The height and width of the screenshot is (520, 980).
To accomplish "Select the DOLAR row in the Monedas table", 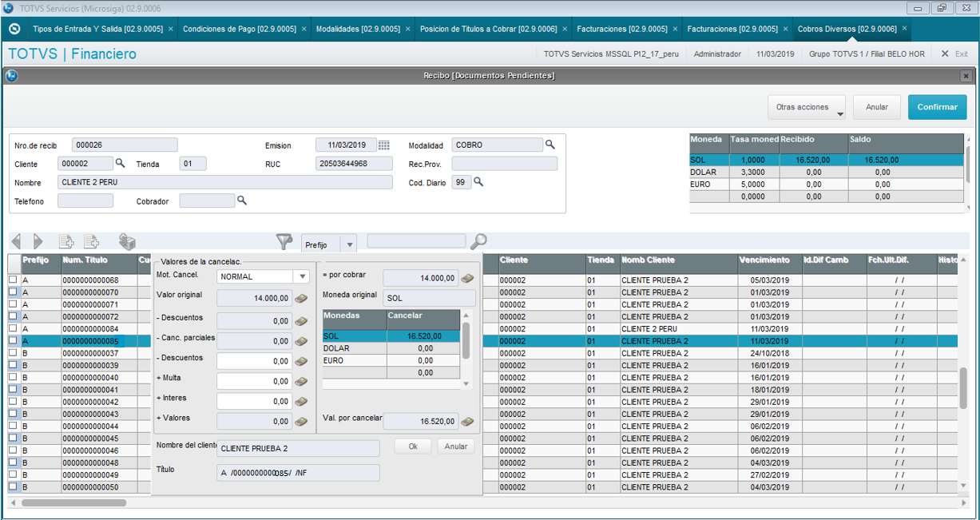I will coord(391,348).
